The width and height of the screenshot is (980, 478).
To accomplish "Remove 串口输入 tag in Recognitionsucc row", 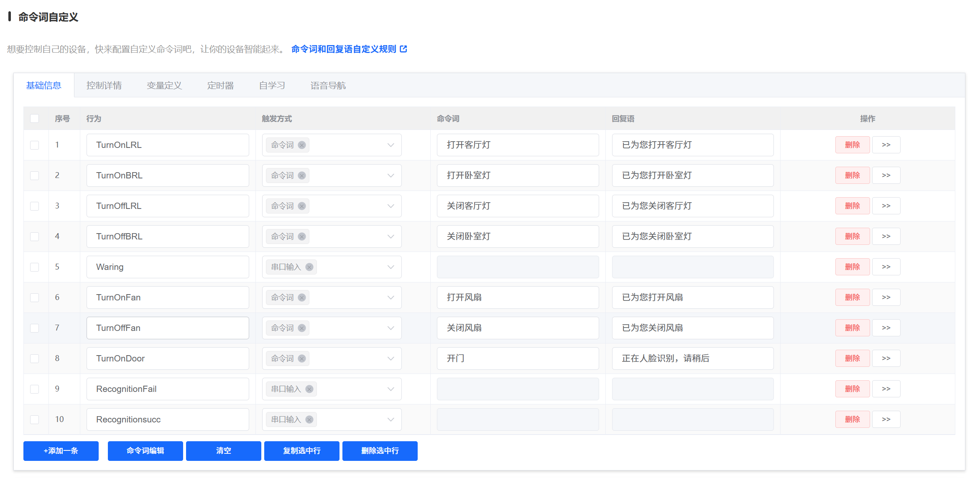I will point(309,420).
